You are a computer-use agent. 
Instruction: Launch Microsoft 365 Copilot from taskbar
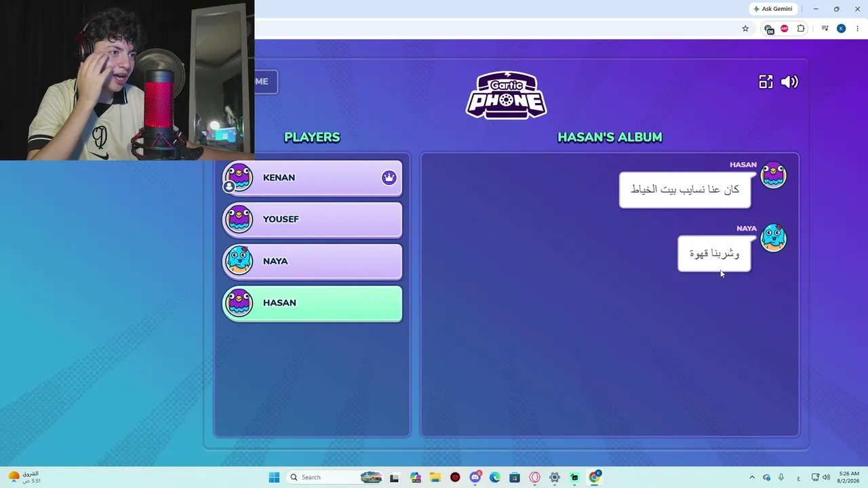pos(416,477)
